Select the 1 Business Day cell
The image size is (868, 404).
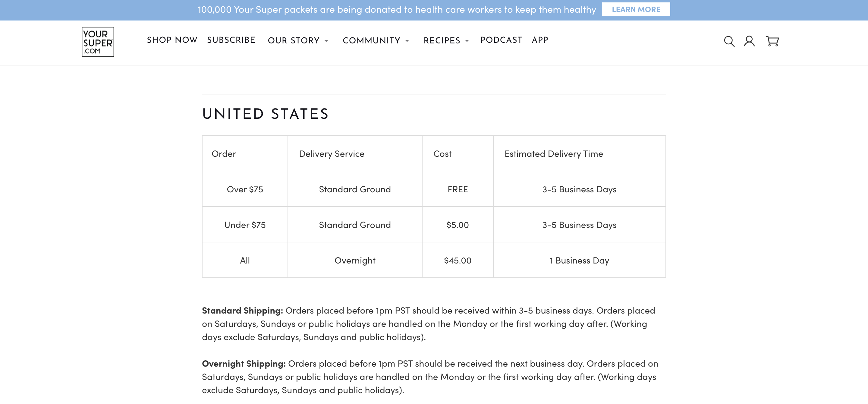(579, 260)
